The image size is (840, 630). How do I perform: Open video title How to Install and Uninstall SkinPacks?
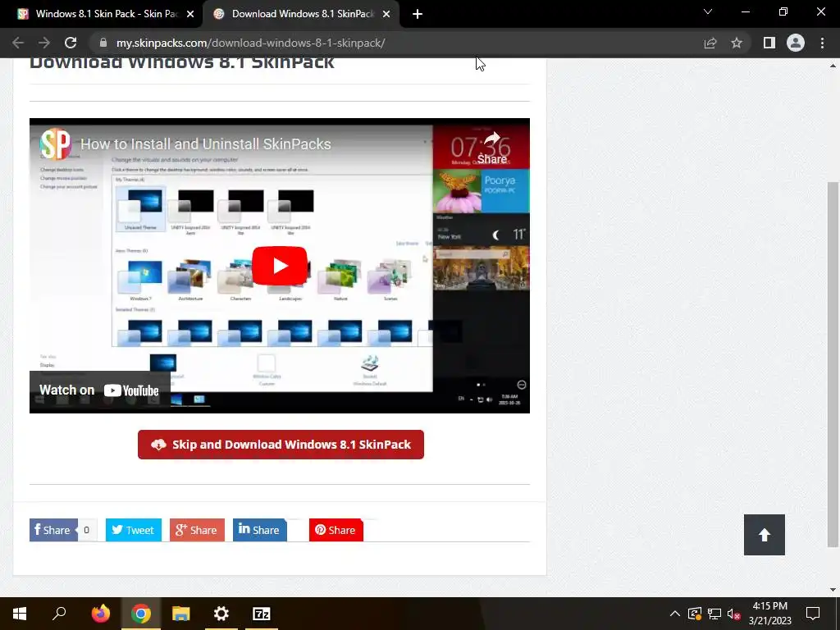(206, 144)
